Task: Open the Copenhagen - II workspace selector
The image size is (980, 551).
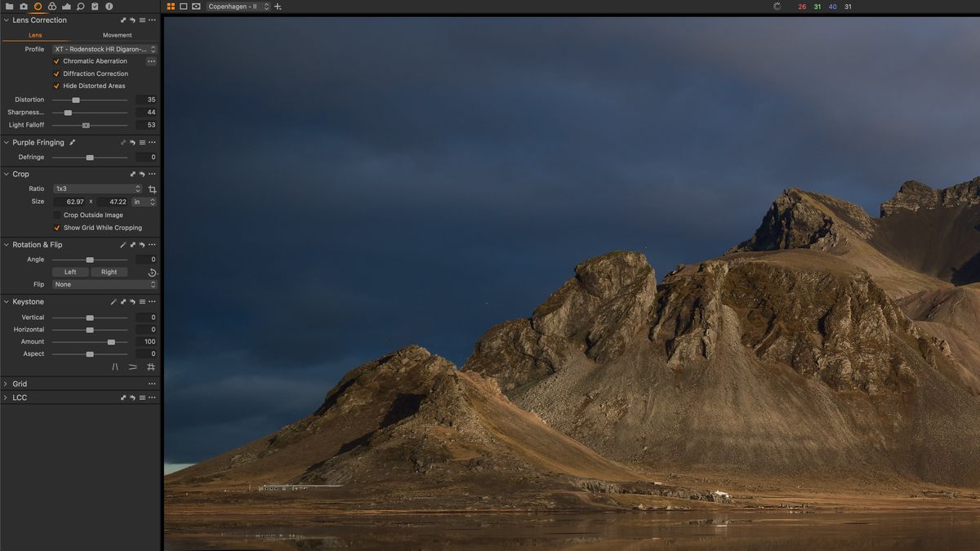Action: 237,5
